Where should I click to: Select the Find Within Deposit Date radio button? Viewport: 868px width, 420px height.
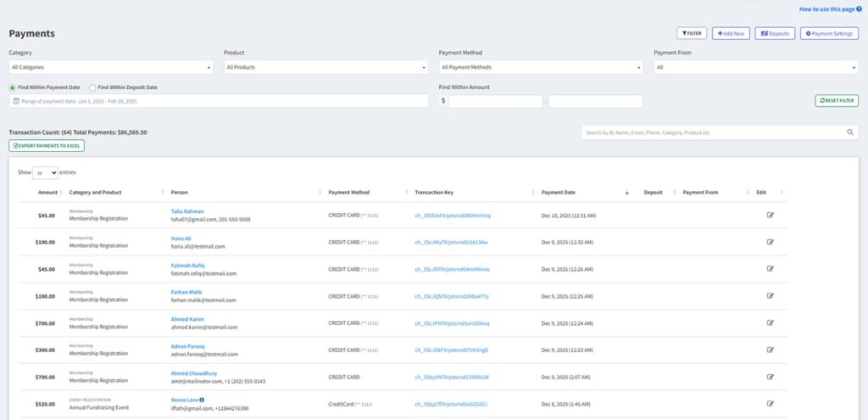coord(92,87)
